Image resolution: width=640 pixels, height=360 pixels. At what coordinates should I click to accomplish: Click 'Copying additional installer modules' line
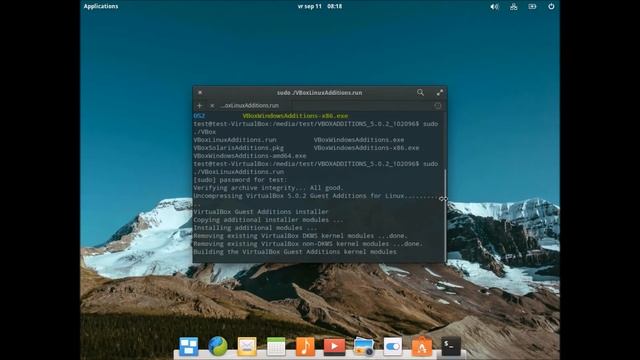(x=269, y=220)
